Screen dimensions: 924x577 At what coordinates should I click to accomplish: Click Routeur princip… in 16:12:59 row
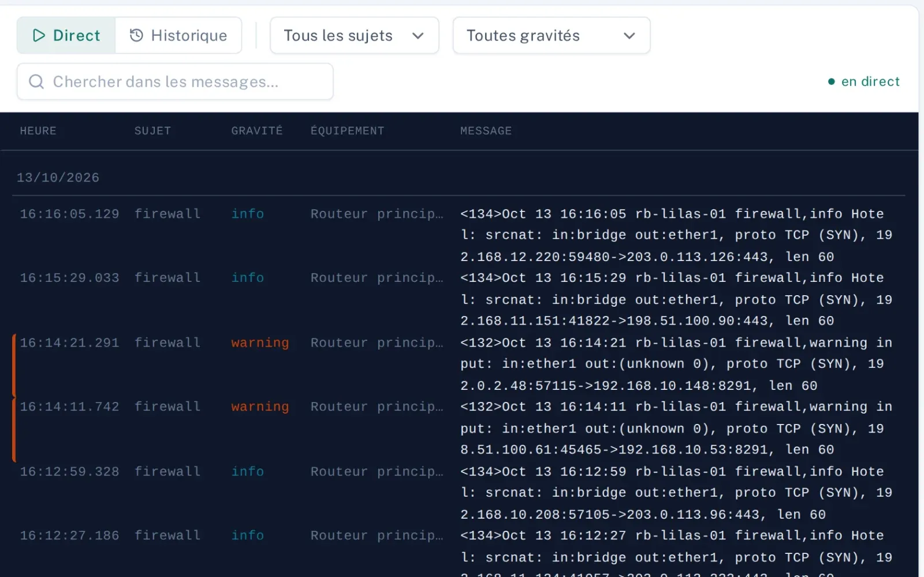[x=377, y=471]
